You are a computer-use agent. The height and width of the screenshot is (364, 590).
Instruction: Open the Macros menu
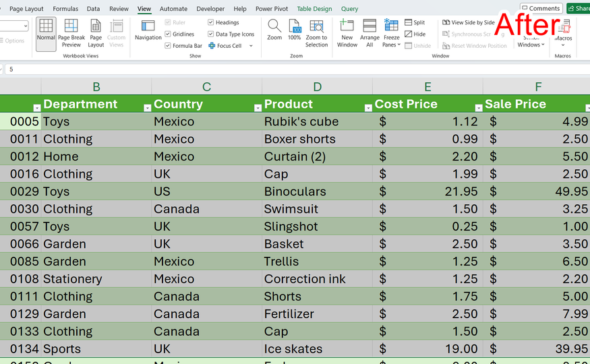tap(563, 34)
